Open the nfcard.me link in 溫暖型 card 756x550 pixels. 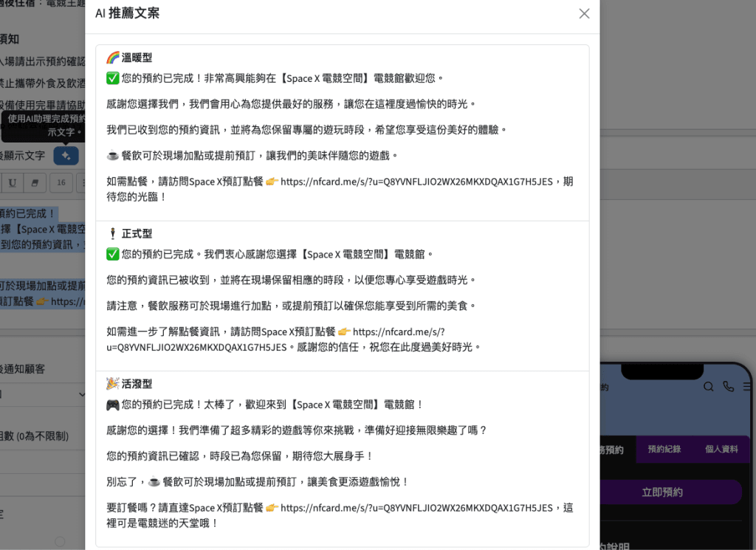click(416, 182)
